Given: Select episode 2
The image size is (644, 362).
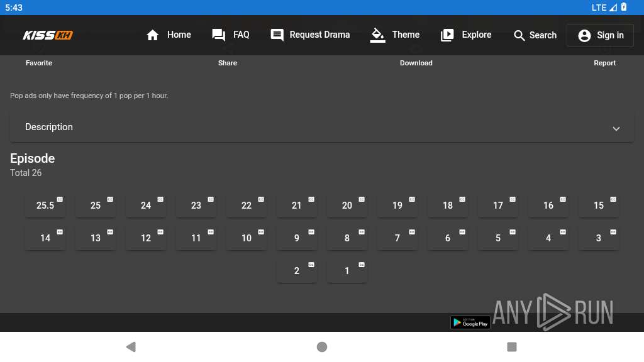Looking at the screenshot, I should [297, 271].
